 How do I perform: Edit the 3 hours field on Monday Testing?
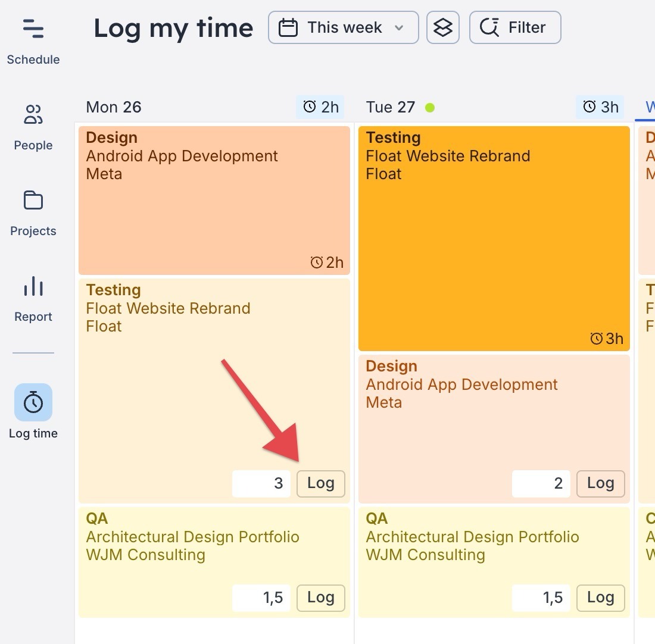(x=261, y=483)
